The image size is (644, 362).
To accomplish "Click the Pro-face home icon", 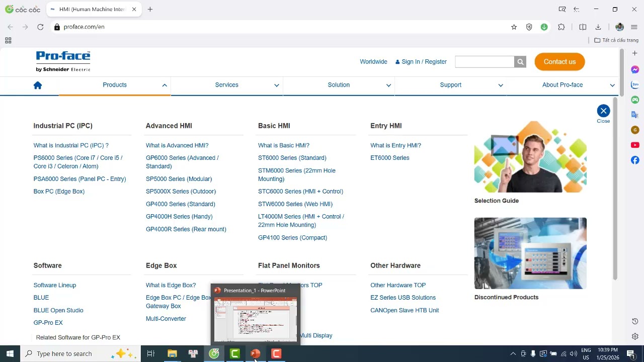I will pyautogui.click(x=38, y=85).
